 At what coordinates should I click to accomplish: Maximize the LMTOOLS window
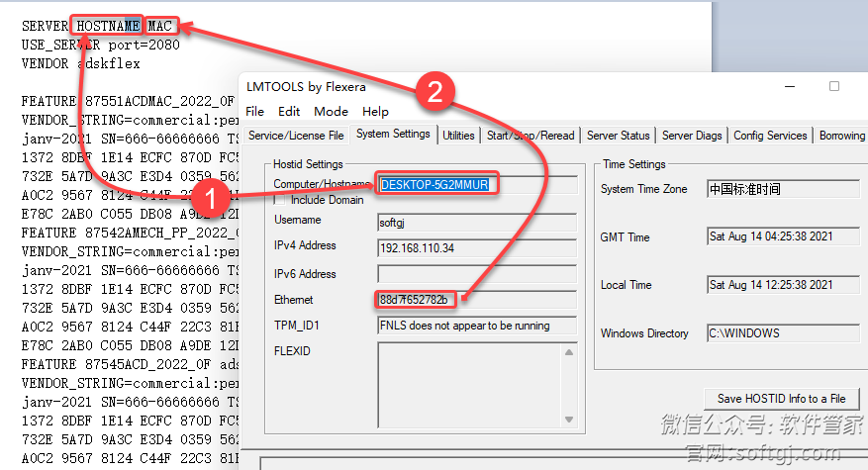point(833,87)
